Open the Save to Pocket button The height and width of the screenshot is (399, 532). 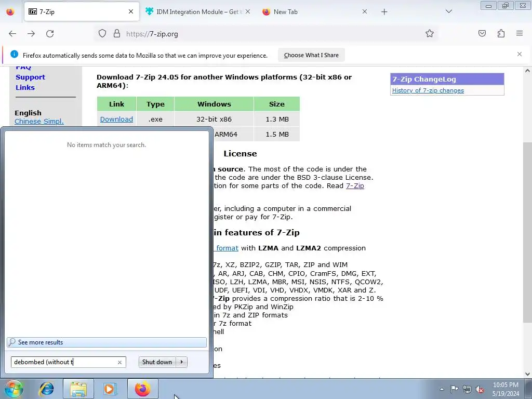click(482, 33)
